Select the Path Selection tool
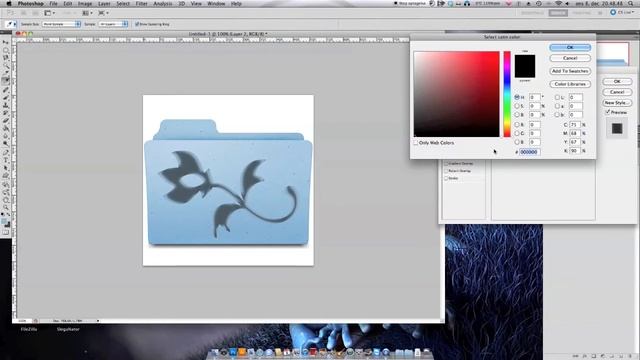 point(6,168)
